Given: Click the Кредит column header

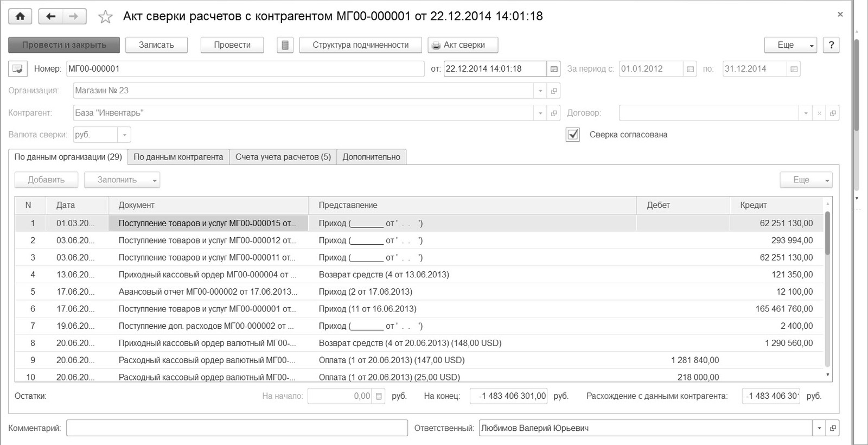Looking at the screenshot, I should click(x=776, y=205).
